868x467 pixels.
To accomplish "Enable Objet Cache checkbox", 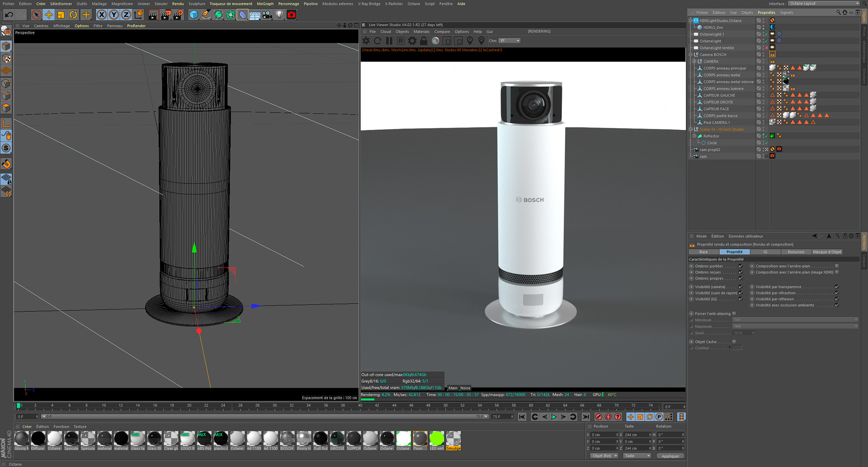I will tap(734, 342).
